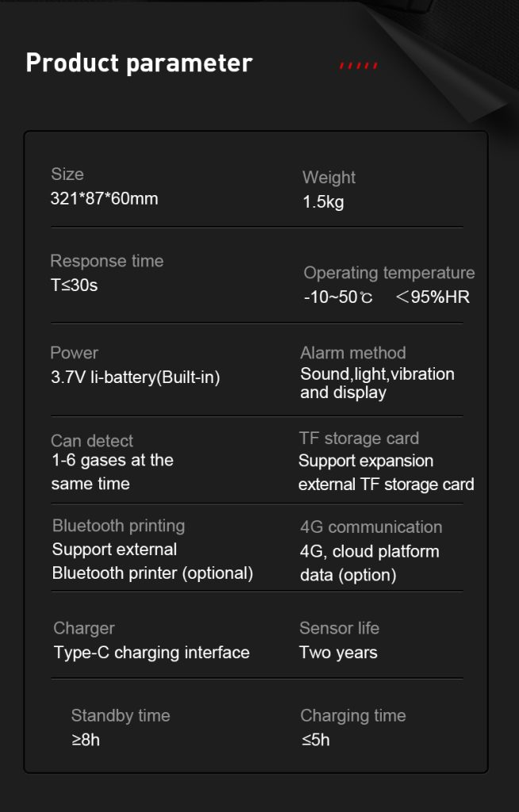Click the 1.5kg weight value

pos(323,202)
